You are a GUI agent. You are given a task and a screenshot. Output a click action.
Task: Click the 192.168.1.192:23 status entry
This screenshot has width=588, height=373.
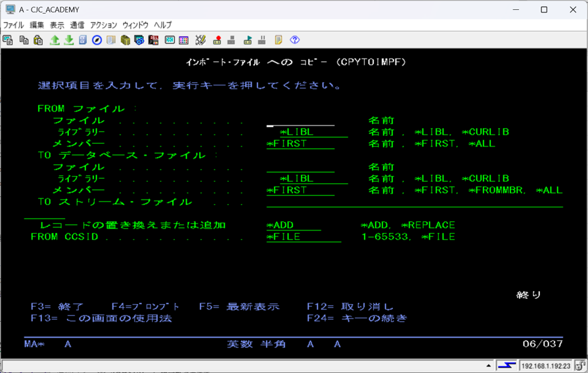point(546,366)
